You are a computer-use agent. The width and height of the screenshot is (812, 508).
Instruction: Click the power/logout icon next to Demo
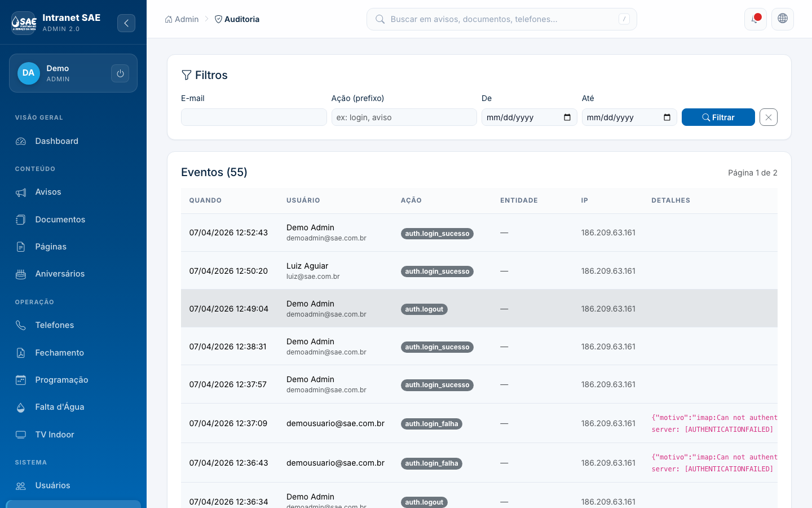120,73
